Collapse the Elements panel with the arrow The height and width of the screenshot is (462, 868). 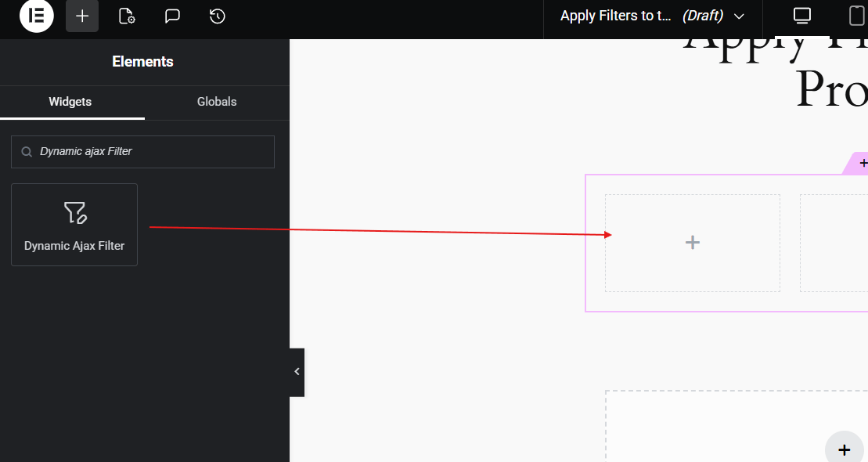297,371
